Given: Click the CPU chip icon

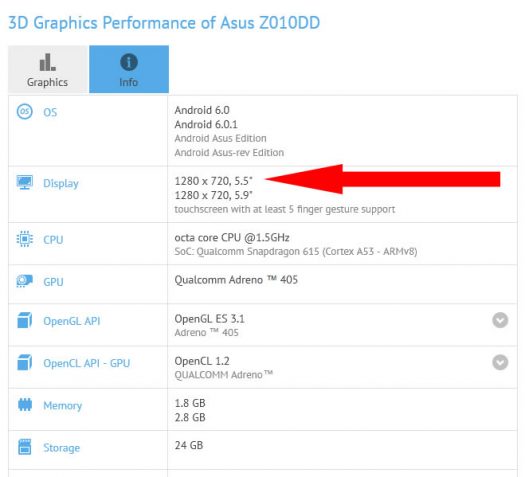Looking at the screenshot, I should (x=24, y=239).
